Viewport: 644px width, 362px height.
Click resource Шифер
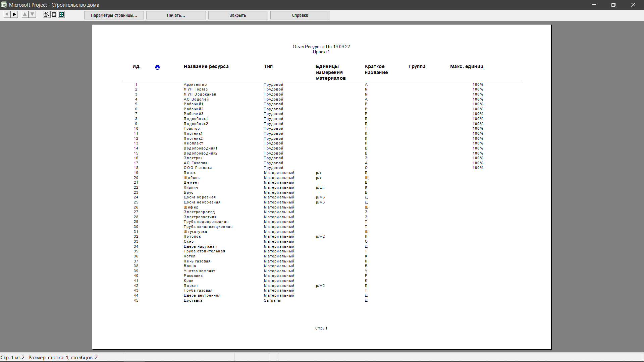[191, 207]
